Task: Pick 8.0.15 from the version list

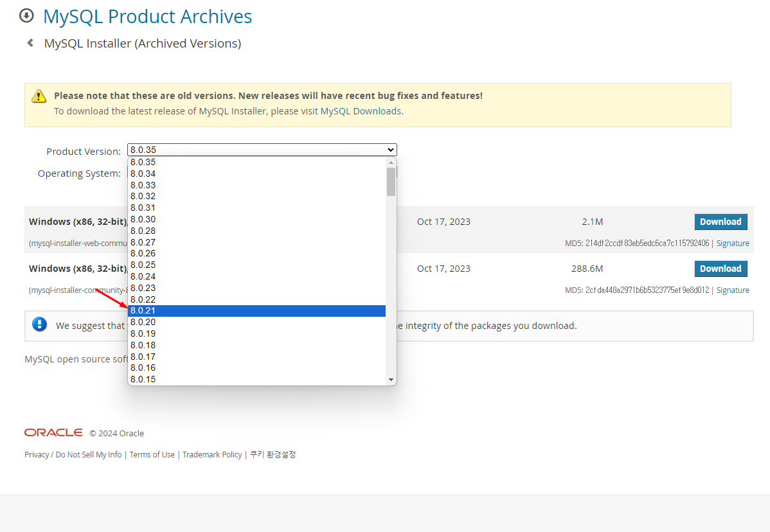Action: tap(256, 379)
